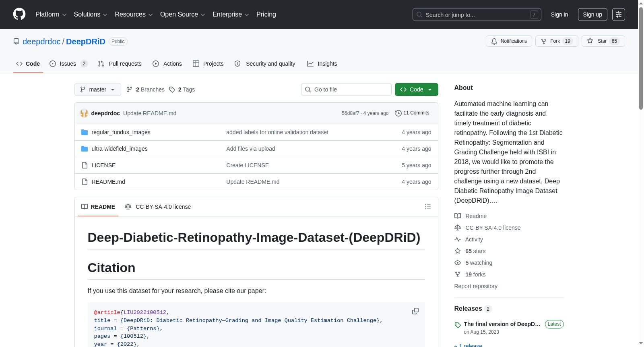Click the regular_fundus_images folder icon
644x347 pixels.
[x=85, y=132]
